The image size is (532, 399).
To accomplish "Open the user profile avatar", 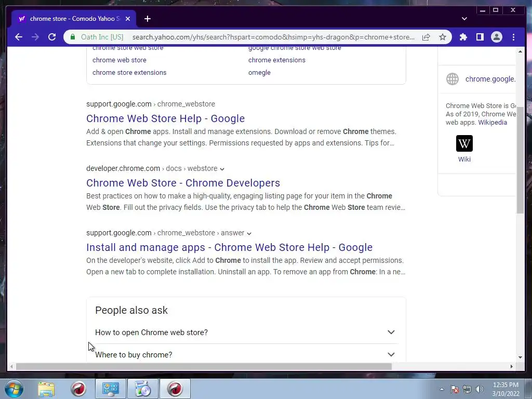I will pos(496,37).
